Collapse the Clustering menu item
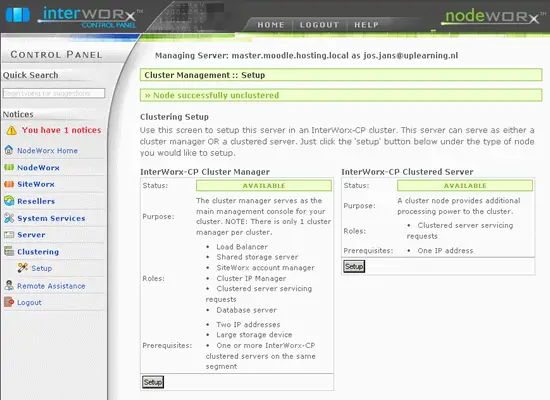 (38, 252)
